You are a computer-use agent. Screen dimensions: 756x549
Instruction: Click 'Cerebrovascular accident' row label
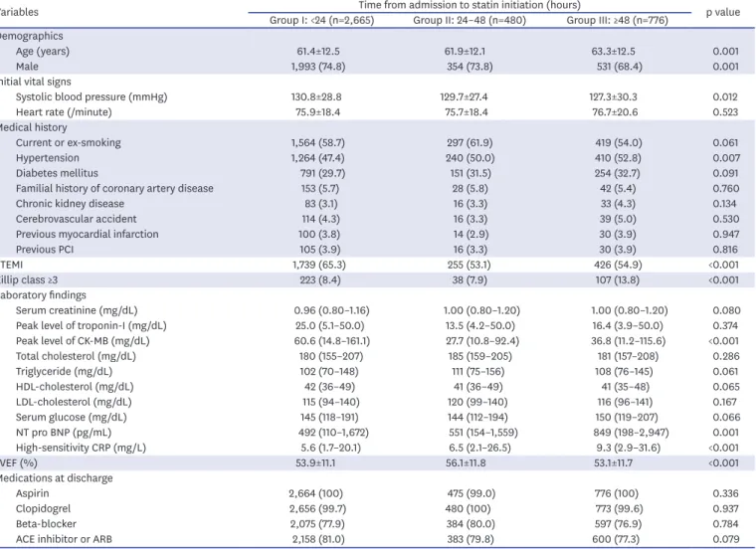coord(77,219)
